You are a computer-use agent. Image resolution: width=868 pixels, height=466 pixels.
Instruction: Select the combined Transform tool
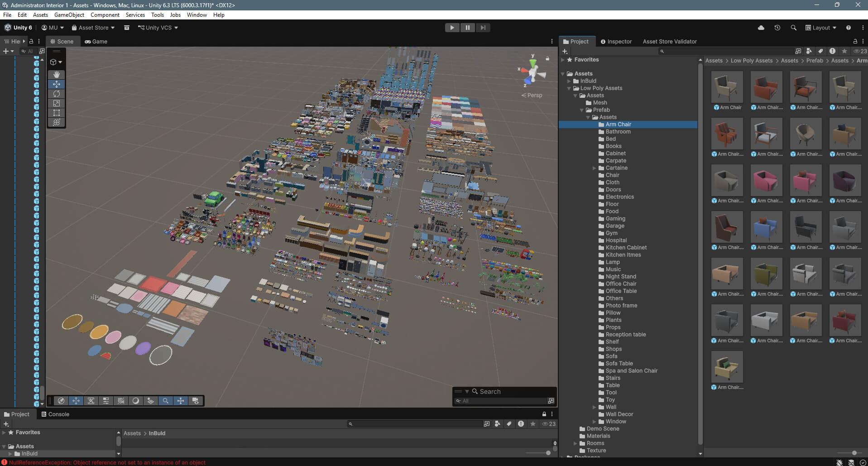click(x=57, y=122)
